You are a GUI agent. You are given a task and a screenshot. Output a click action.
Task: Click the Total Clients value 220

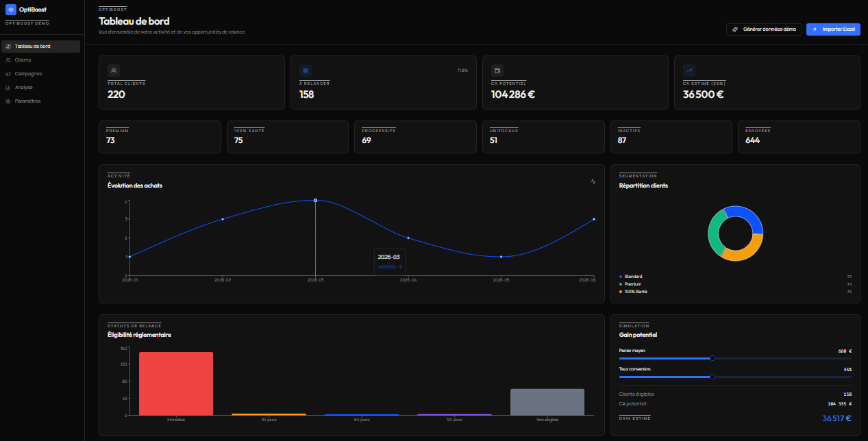coord(116,94)
